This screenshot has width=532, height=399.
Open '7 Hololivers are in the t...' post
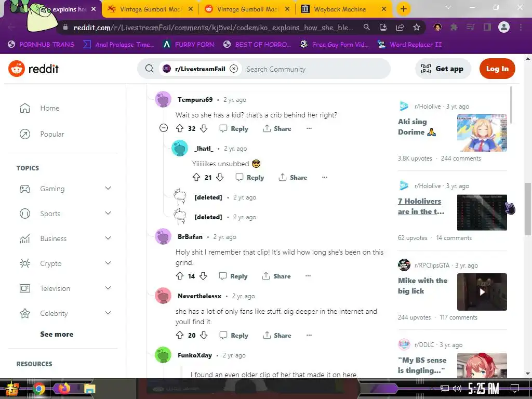(421, 206)
